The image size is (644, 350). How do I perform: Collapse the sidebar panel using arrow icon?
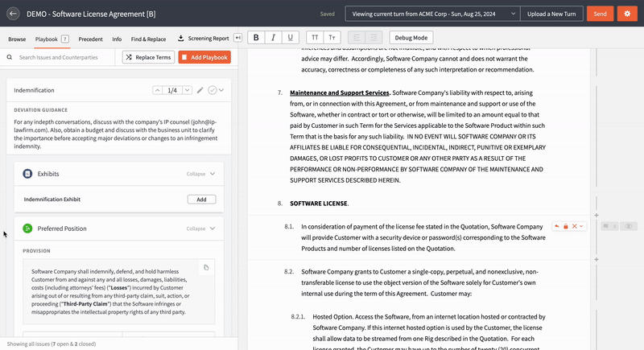click(237, 38)
